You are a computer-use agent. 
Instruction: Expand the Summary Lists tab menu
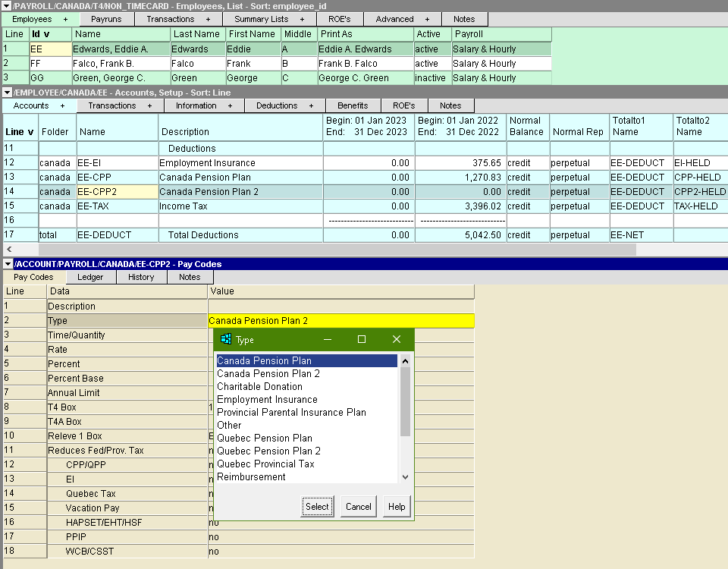pyautogui.click(x=303, y=19)
